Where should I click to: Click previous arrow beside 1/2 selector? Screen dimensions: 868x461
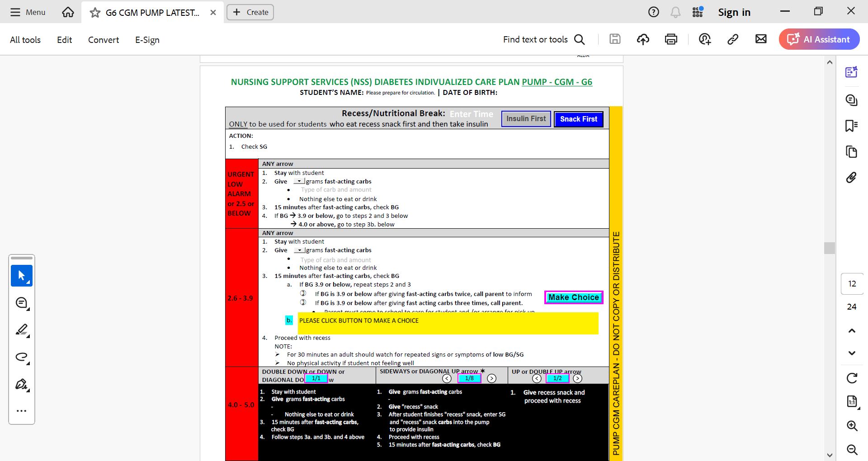pos(537,379)
